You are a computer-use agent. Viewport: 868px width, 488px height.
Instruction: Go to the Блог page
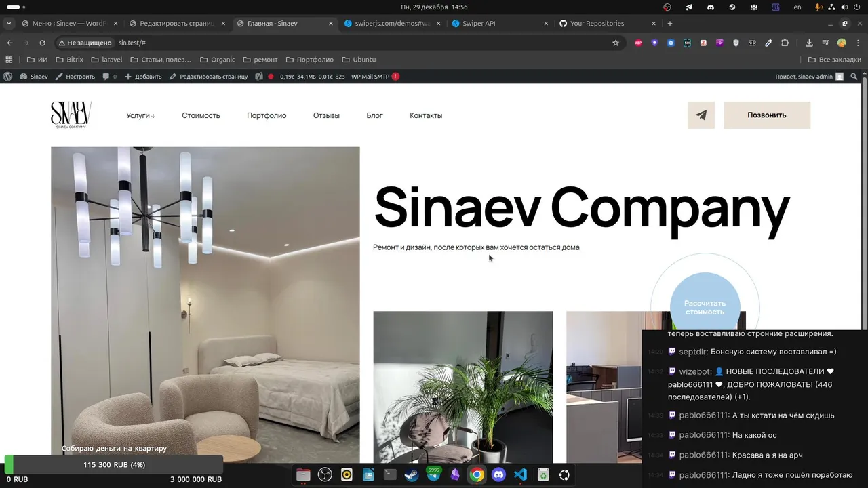click(374, 115)
